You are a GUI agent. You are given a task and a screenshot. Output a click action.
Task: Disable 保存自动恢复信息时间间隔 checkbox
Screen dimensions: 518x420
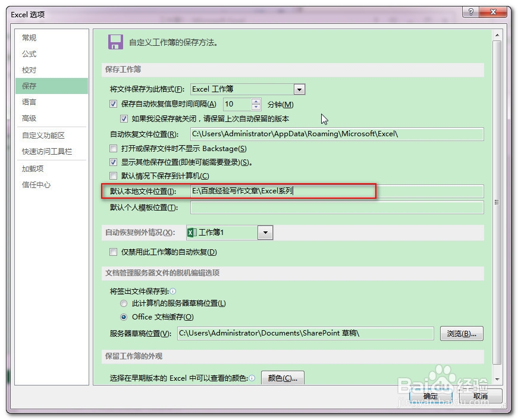(x=112, y=104)
